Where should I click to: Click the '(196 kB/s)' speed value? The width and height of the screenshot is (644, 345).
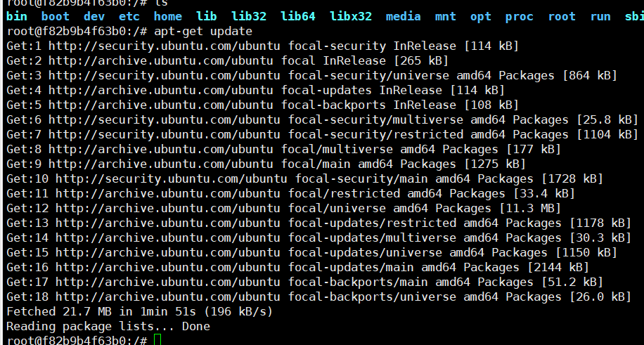(x=238, y=312)
